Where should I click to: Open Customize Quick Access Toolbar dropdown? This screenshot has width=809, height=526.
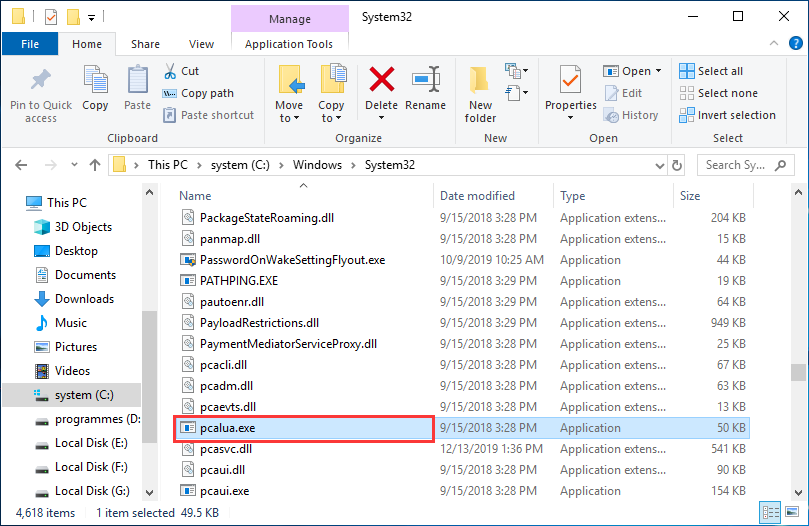coord(91,18)
